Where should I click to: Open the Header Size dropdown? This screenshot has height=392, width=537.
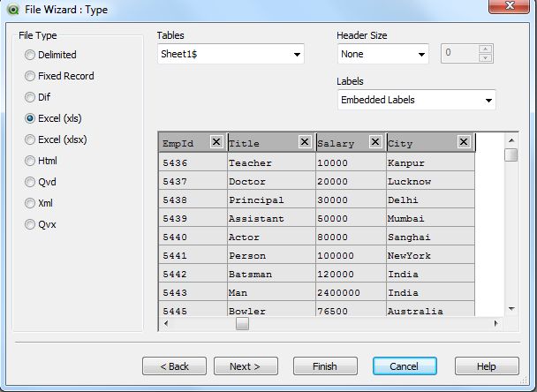(x=383, y=54)
